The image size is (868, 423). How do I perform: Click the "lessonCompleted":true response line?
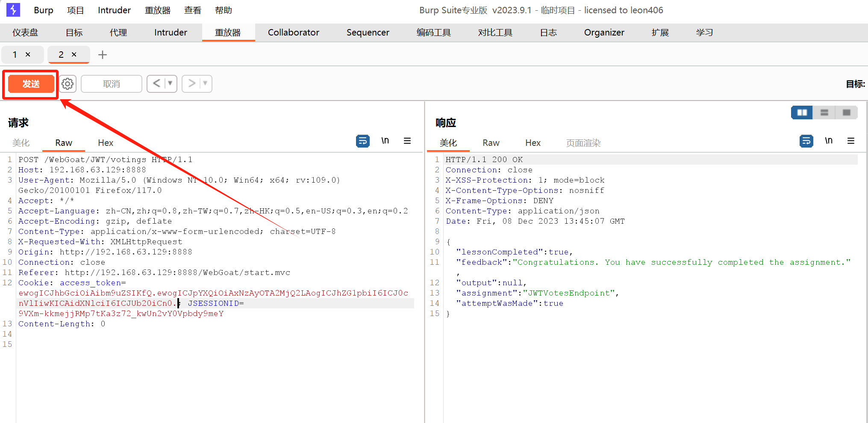tap(514, 252)
